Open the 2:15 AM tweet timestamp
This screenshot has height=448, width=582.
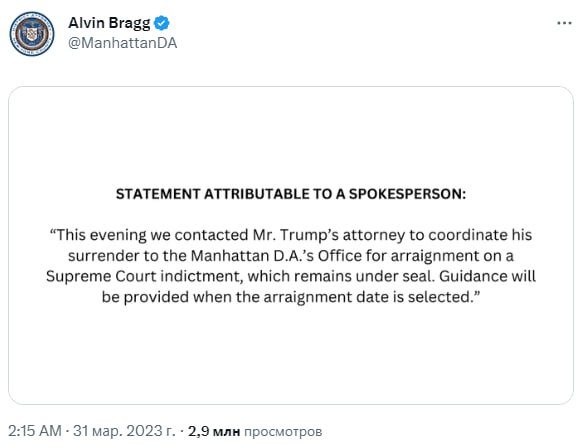pos(35,431)
